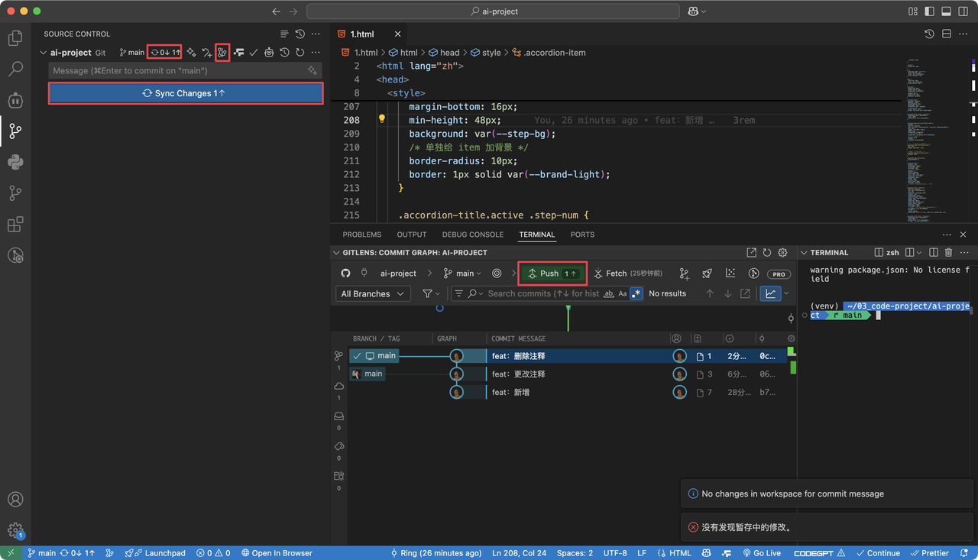Open the search type magnifier dropdown
Image resolution: width=978 pixels, height=560 pixels.
[475, 293]
